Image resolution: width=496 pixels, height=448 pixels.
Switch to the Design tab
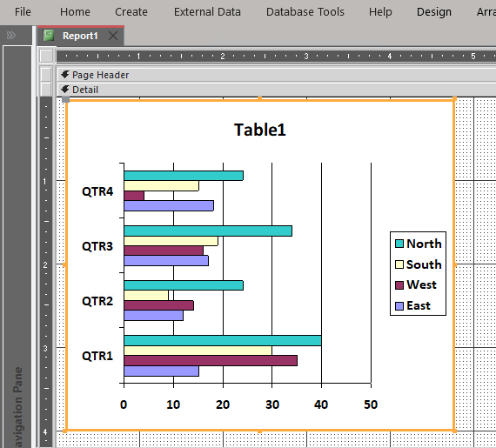coord(433,12)
